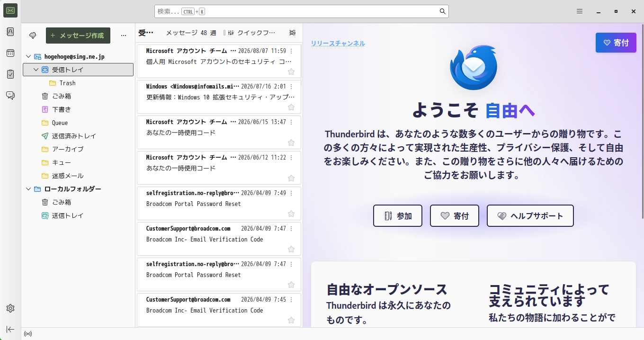Open the Queue folder

point(78,123)
